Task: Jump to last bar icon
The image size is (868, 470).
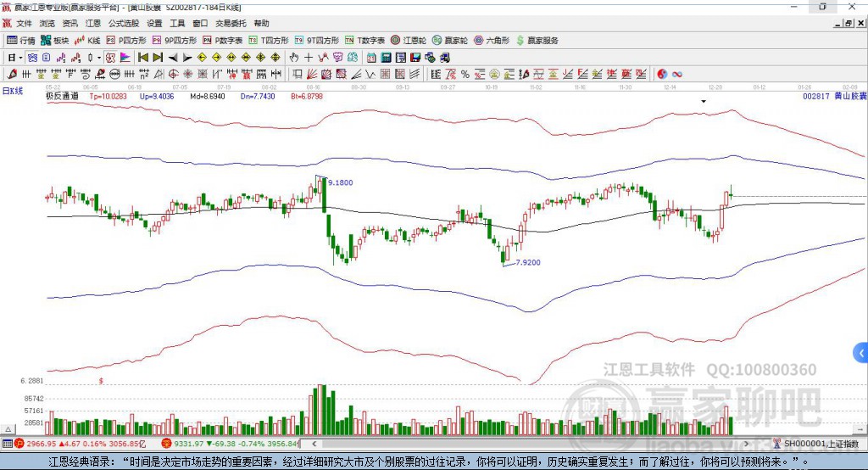Action: 158,58
